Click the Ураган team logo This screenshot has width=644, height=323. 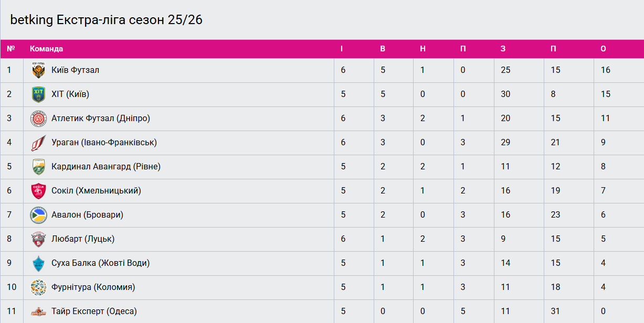(x=38, y=143)
